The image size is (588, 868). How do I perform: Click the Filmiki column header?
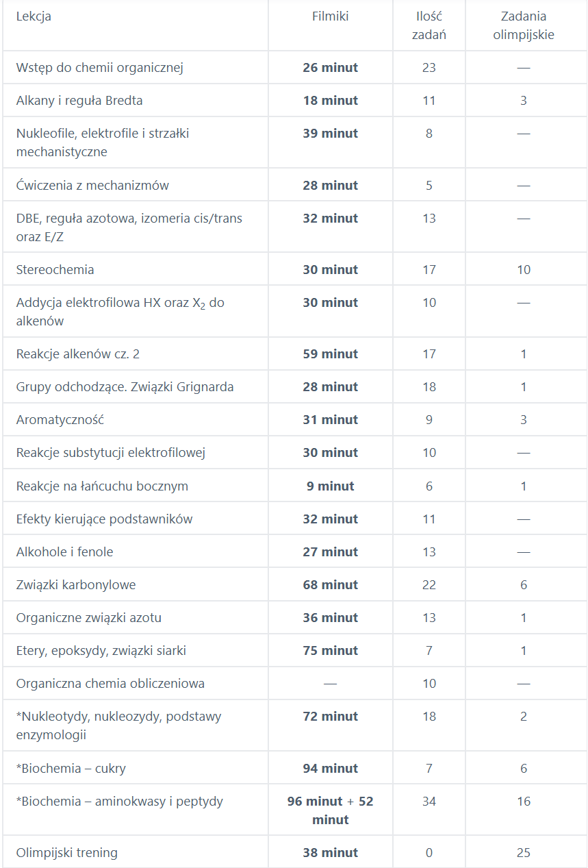331,16
